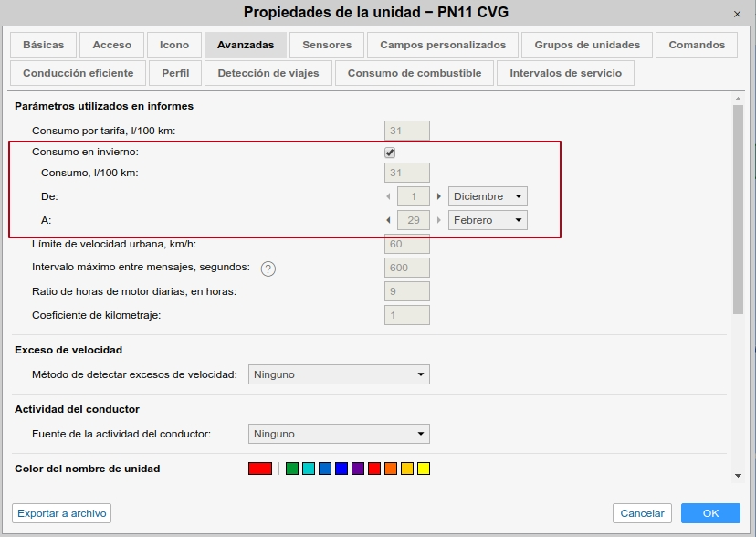Click the Cancelar button
This screenshot has height=537, width=756.
(642, 513)
